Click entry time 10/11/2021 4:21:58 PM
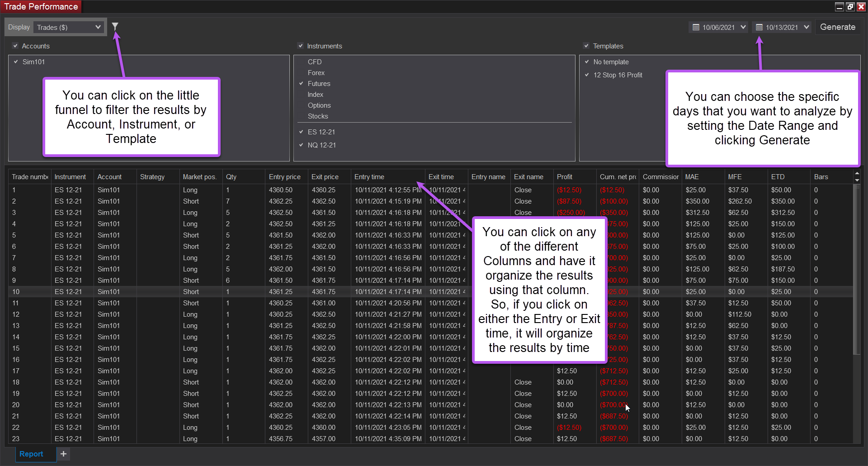Screen dimensions: 868x466 pyautogui.click(x=388, y=326)
